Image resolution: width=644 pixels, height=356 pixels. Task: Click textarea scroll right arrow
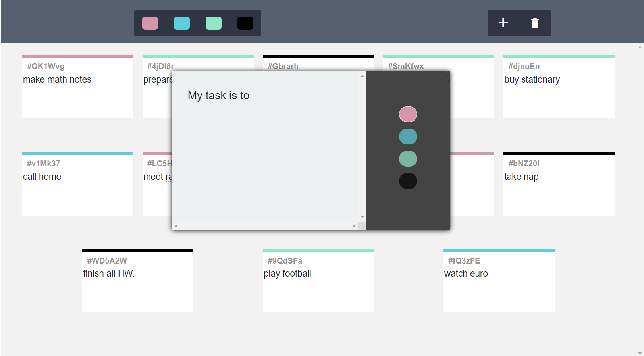pyautogui.click(x=354, y=226)
